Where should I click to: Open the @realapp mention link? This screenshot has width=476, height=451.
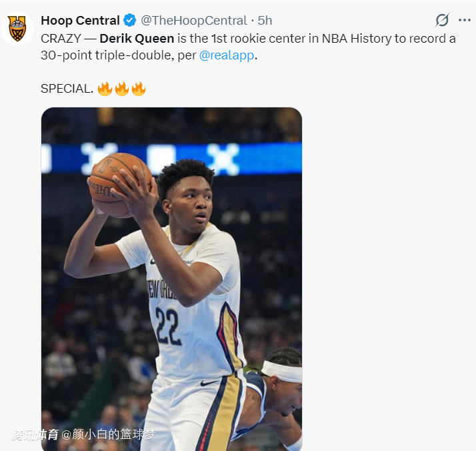227,55
